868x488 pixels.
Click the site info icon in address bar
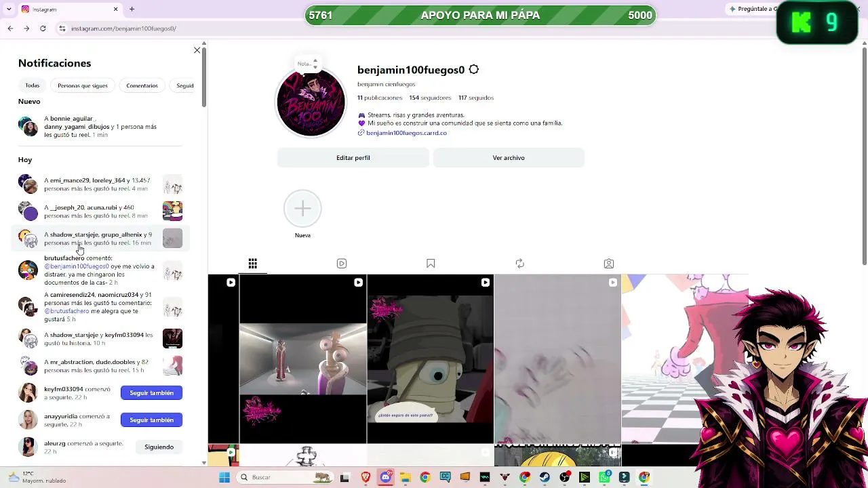62,28
